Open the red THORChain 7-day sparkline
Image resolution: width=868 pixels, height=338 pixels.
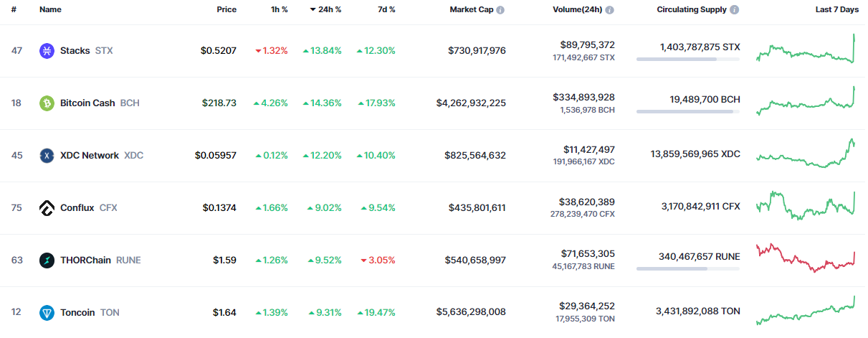coord(806,258)
